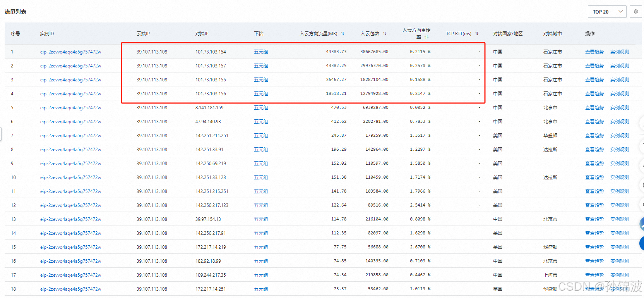Click 查看趋势 for row 1

tap(594, 52)
